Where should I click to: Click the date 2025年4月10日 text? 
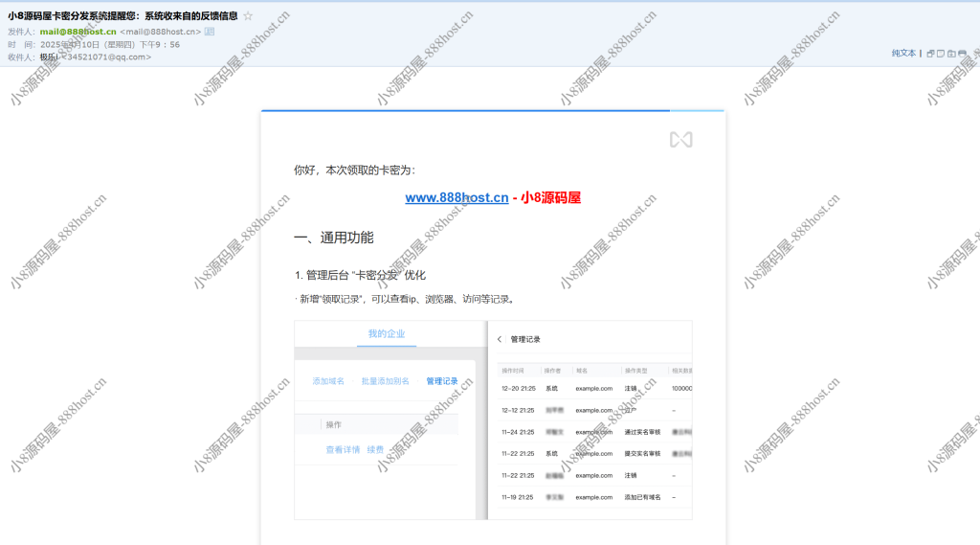pyautogui.click(x=70, y=44)
